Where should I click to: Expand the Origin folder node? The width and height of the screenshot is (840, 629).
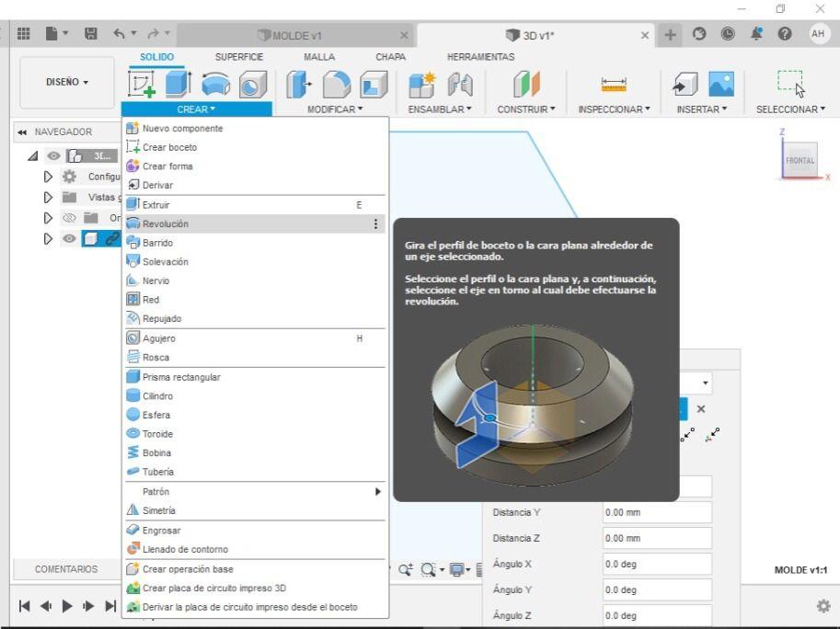tap(48, 218)
